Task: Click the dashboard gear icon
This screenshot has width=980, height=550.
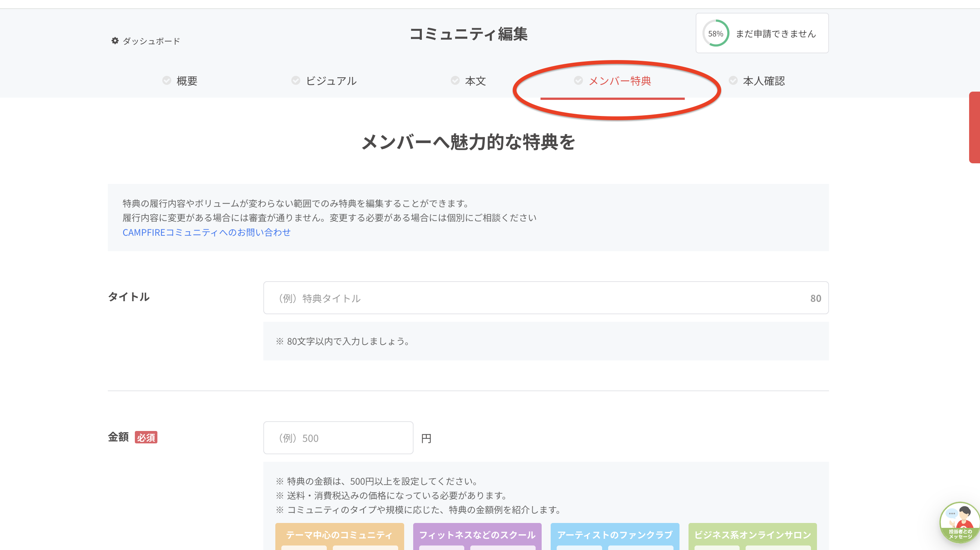Action: (115, 41)
